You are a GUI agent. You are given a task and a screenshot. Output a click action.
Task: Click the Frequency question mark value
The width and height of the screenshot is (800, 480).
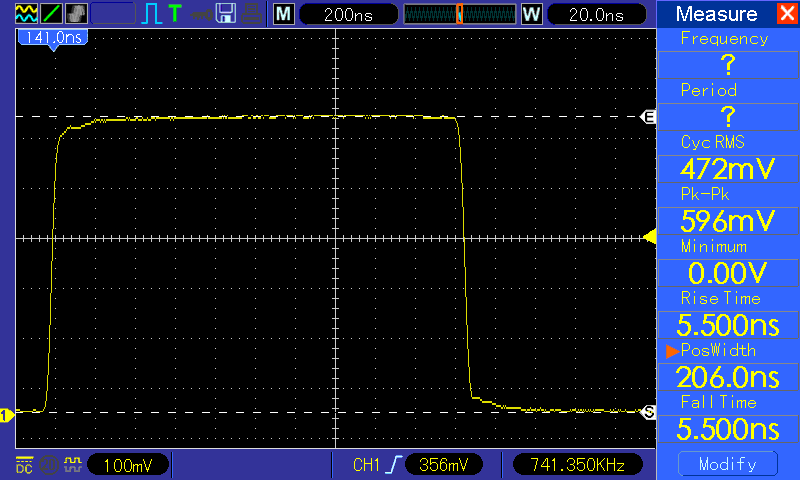click(728, 65)
